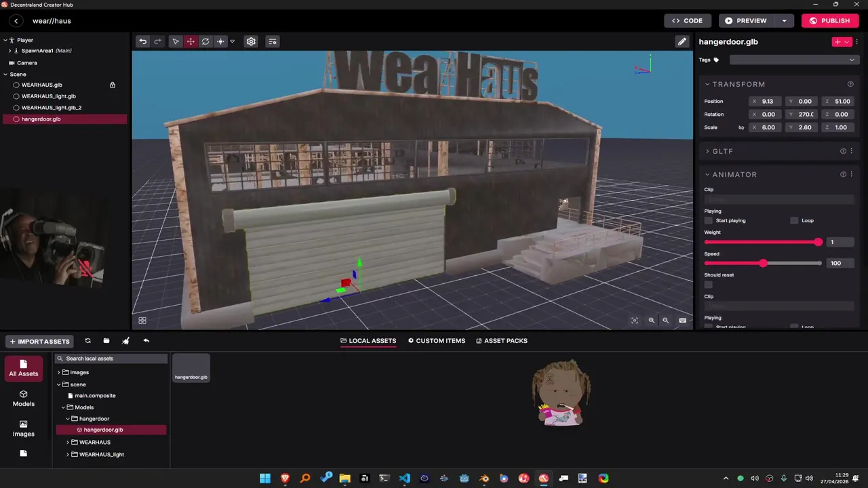This screenshot has width=868, height=488.
Task: Select the hangerdoor.glb asset thumbnail
Action: (x=191, y=368)
